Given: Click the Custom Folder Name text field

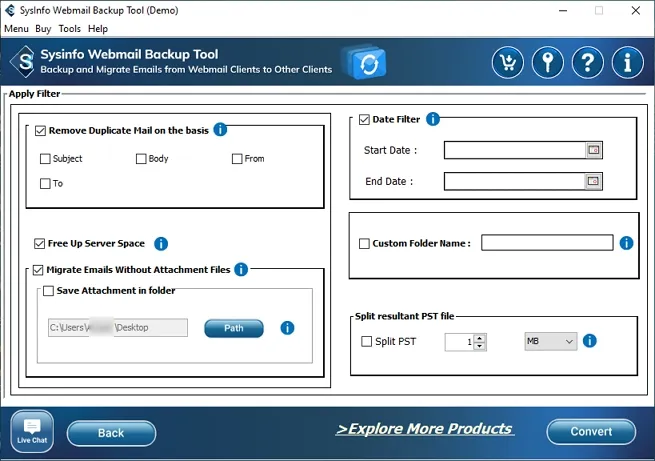Looking at the screenshot, I should pyautogui.click(x=547, y=243).
